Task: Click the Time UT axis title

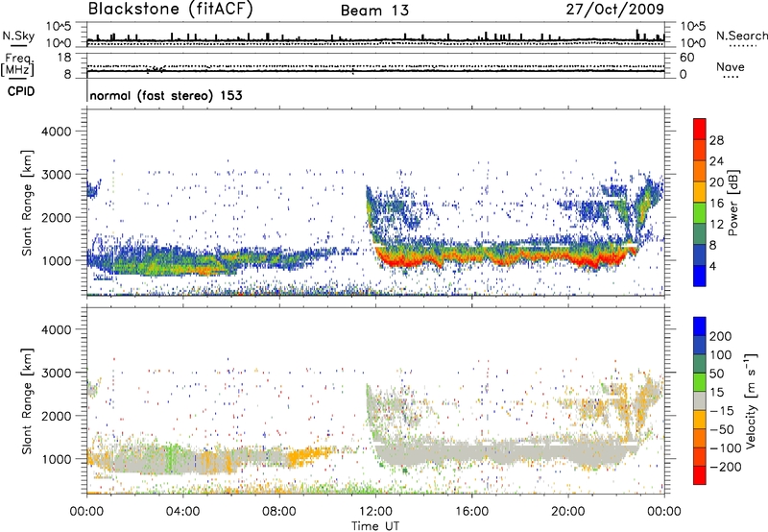Action: 375,526
